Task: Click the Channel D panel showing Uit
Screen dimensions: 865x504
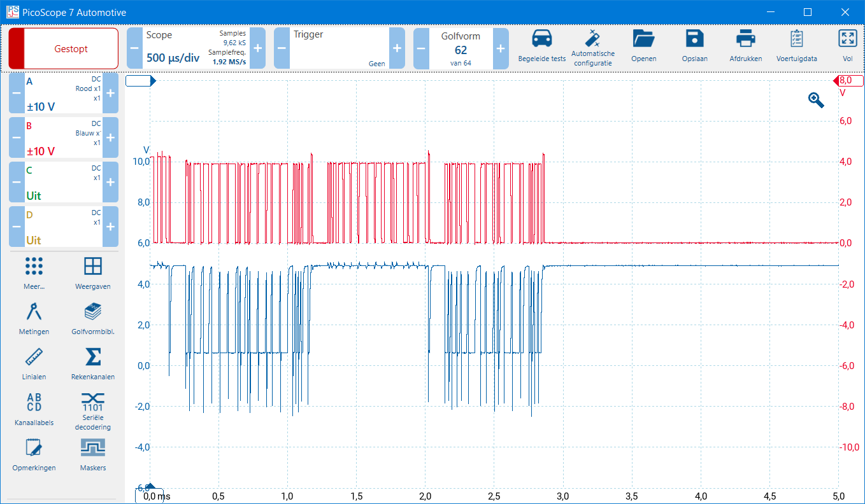Action: 64,227
